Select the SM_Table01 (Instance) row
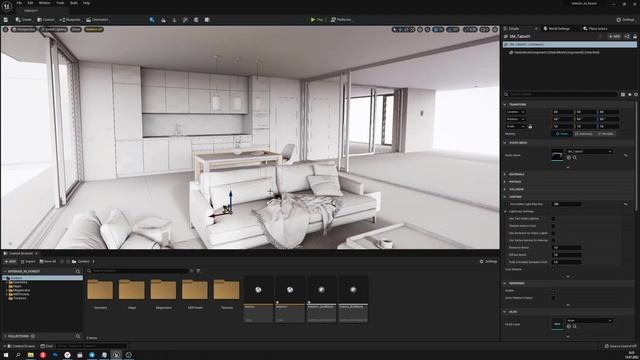Viewport: 640px width, 360px height. tap(570, 44)
